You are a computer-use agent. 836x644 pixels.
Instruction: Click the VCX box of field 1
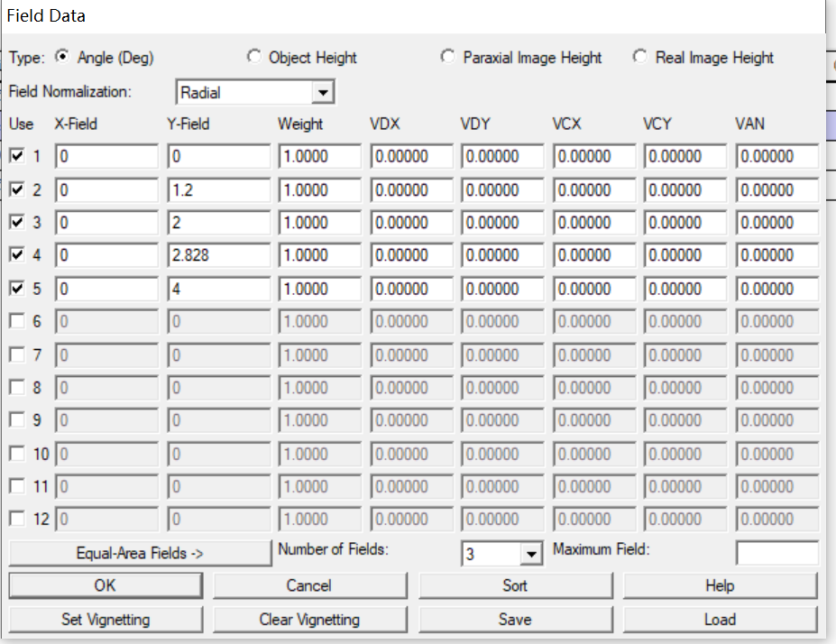[x=594, y=156]
